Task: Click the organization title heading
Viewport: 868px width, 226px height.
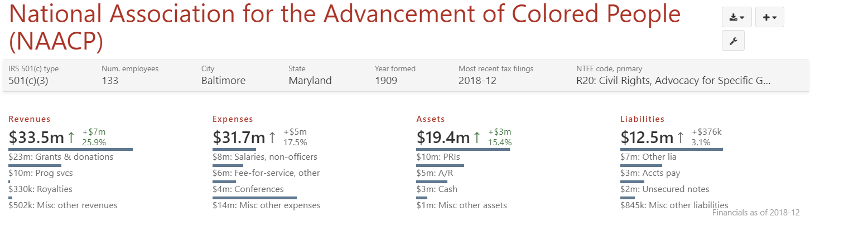Action: click(345, 28)
